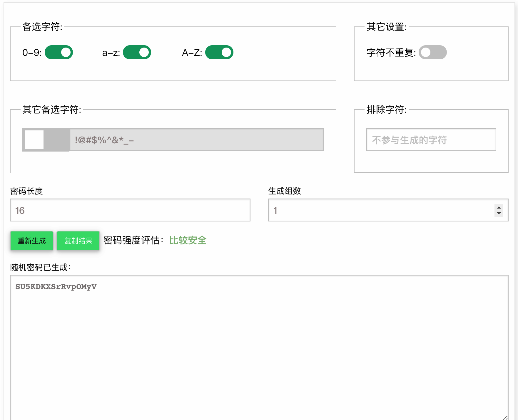The height and width of the screenshot is (420, 518).
Task: Click the 密码长度 field showing 16
Action: (x=130, y=210)
